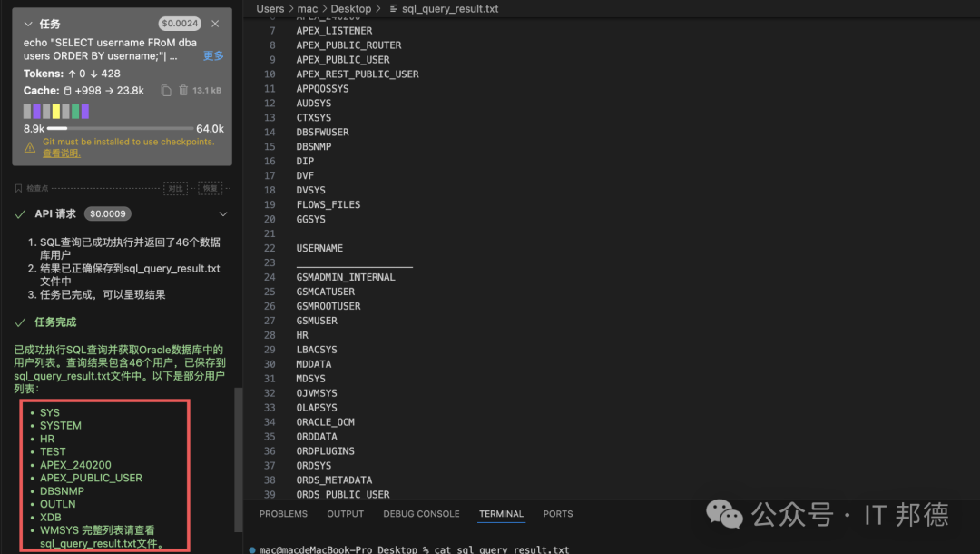Click the tokens up-arrow icon
Screen dimensions: 980x554
[x=72, y=74]
